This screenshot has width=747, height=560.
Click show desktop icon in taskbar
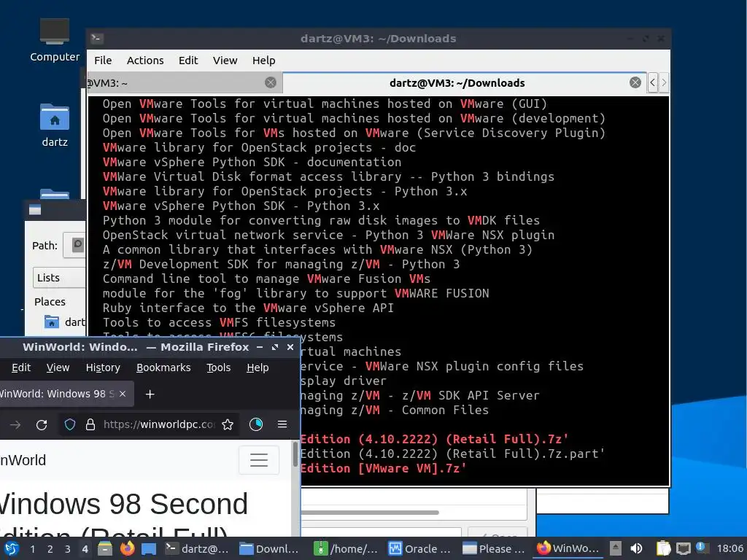point(149,548)
